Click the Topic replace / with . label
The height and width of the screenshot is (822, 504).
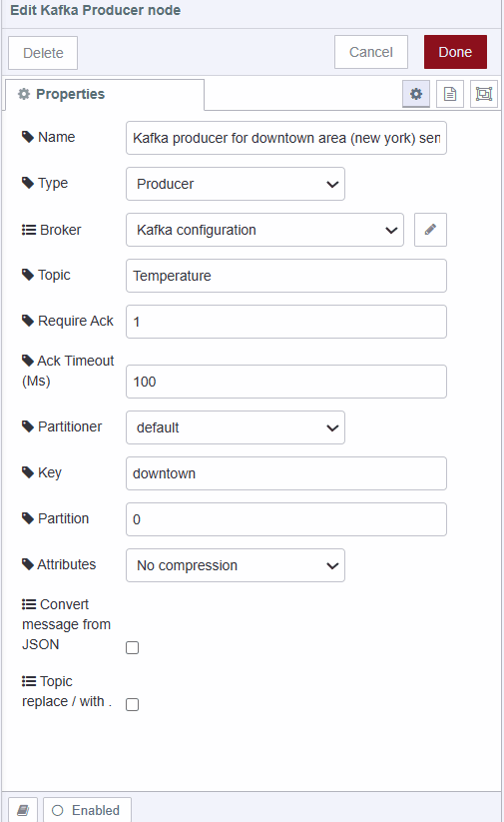click(67, 691)
